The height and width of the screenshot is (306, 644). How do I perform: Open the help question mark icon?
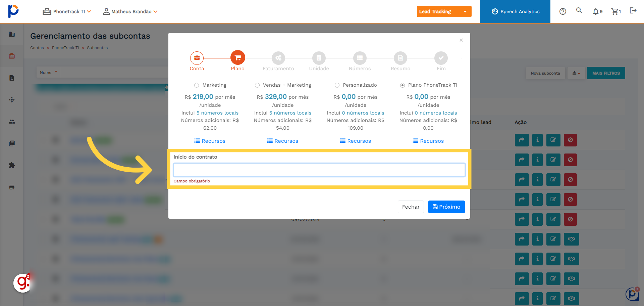click(x=563, y=11)
